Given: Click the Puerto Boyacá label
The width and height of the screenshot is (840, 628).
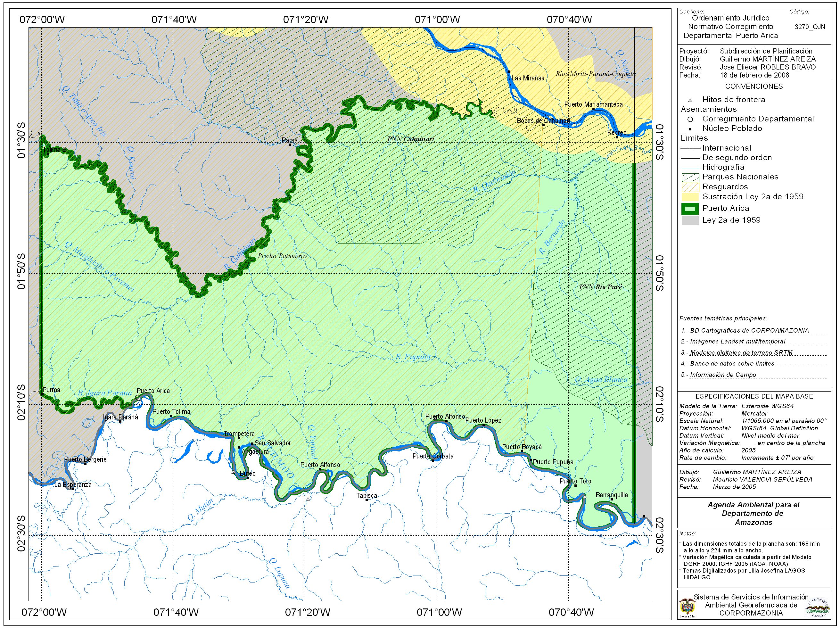Looking at the screenshot, I should (522, 447).
